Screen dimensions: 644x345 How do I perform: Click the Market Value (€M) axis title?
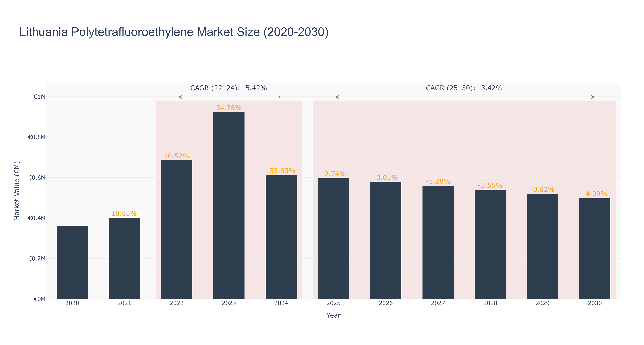[17, 191]
